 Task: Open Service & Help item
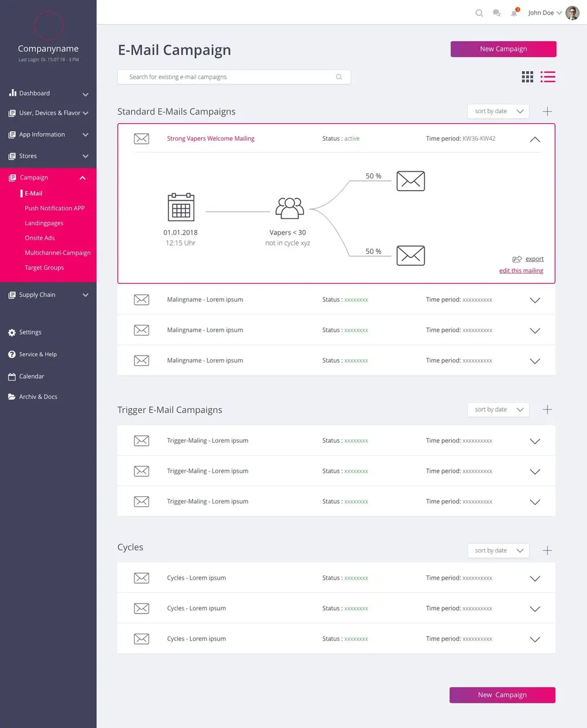point(33,354)
